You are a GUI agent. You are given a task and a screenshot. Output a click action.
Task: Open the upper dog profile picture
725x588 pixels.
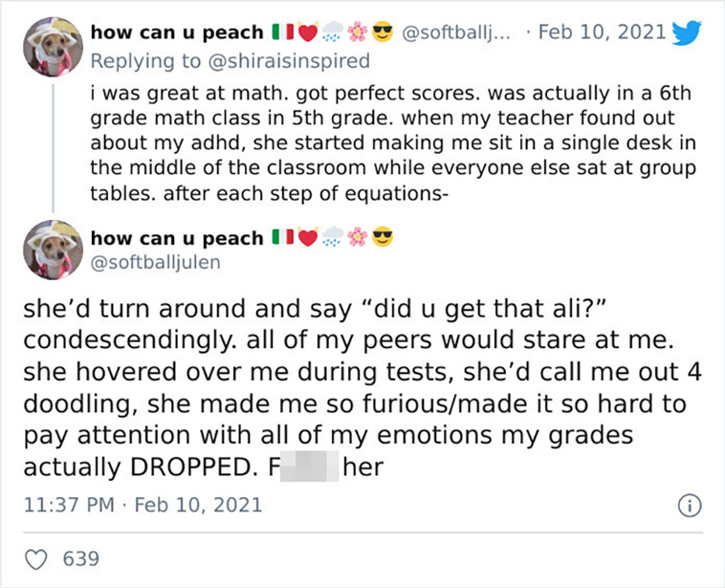(54, 47)
